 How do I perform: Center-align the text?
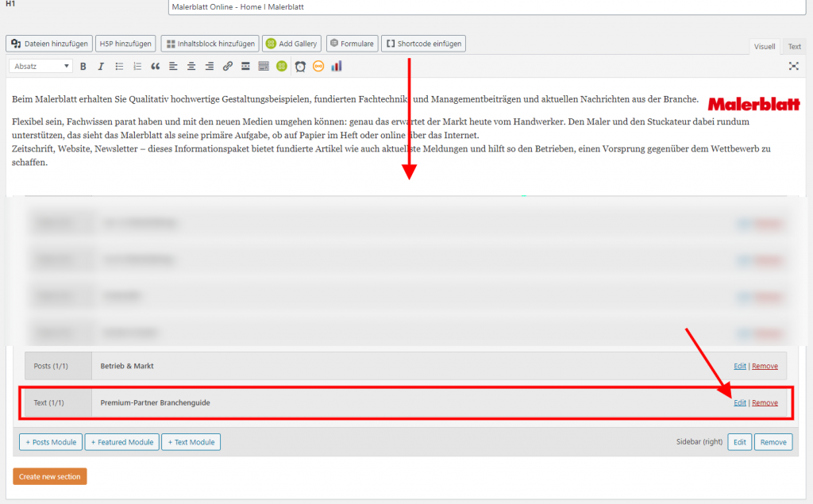click(x=191, y=67)
